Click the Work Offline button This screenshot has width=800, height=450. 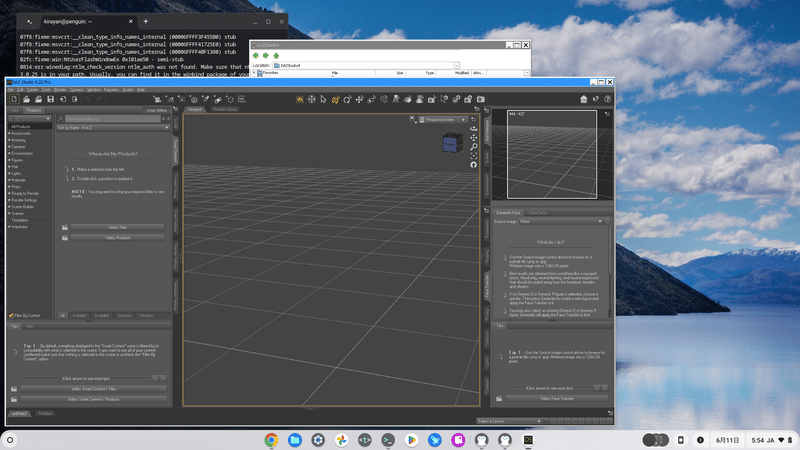click(x=157, y=110)
